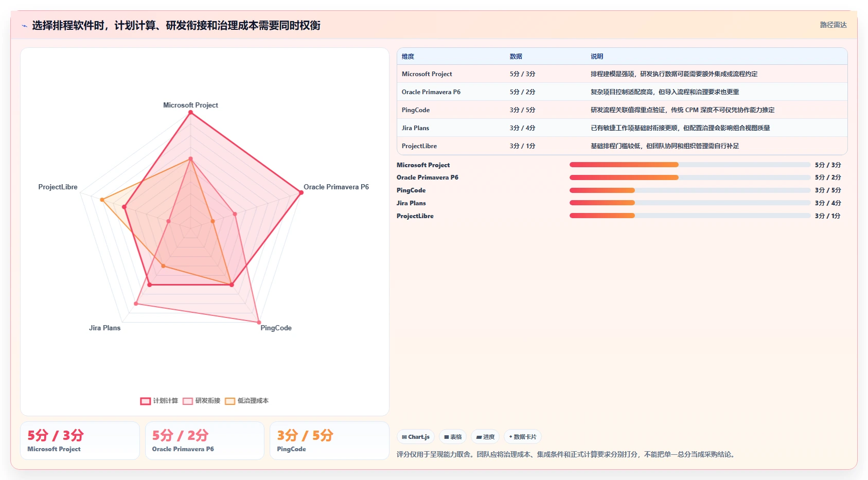
Task: Open the Oracle Primavera P6 score card
Action: tap(205, 440)
